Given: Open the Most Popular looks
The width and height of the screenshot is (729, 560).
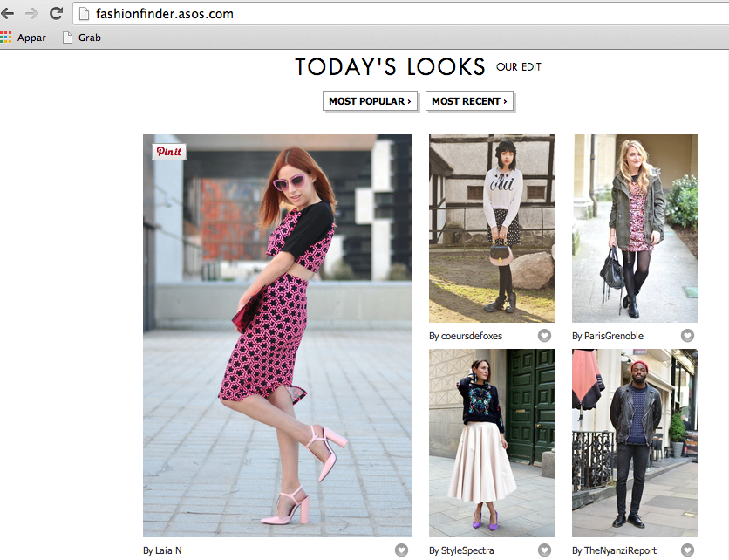Looking at the screenshot, I should 370,101.
